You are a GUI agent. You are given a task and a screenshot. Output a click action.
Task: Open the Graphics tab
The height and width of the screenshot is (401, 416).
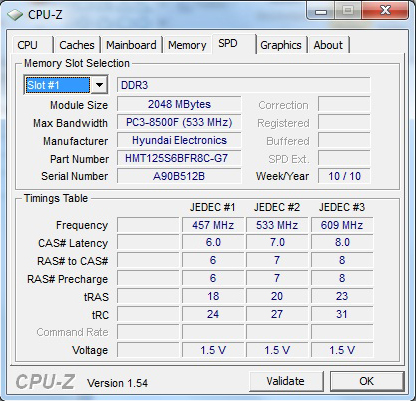(x=281, y=45)
